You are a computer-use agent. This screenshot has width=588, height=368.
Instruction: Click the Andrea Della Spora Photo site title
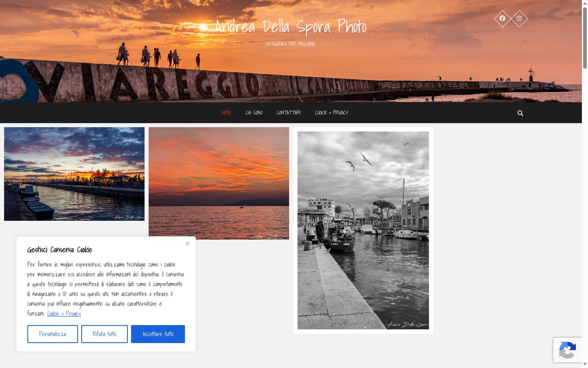291,27
